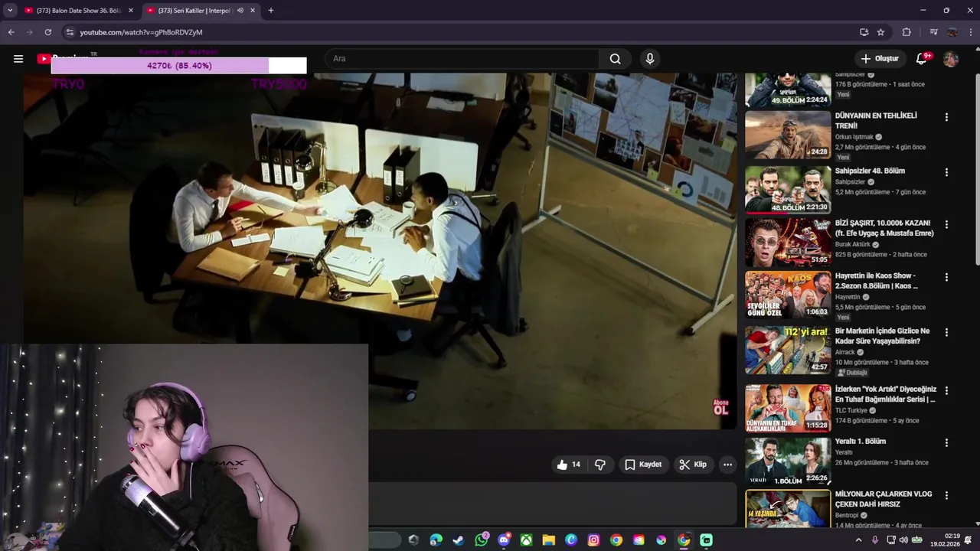
Task: Open Yeraltı 1. Bölüm thumbnail
Action: (x=788, y=461)
